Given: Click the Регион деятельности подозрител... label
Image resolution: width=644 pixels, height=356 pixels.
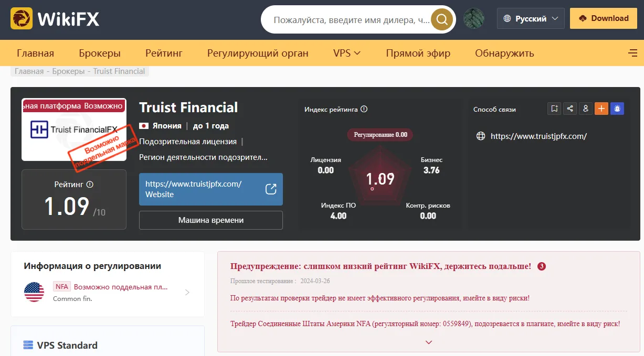Looking at the screenshot, I should coord(203,157).
